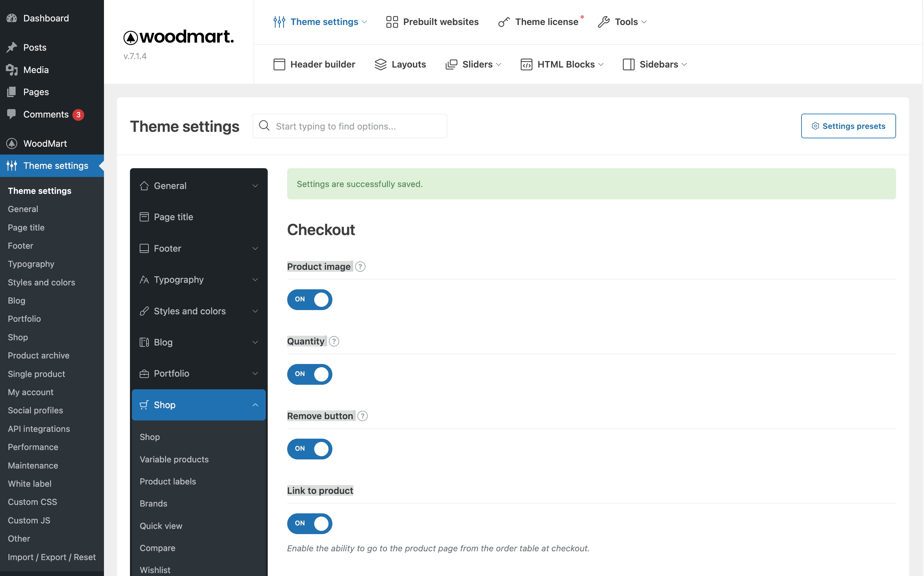
Task: Disable Link to product at checkout
Action: (310, 523)
